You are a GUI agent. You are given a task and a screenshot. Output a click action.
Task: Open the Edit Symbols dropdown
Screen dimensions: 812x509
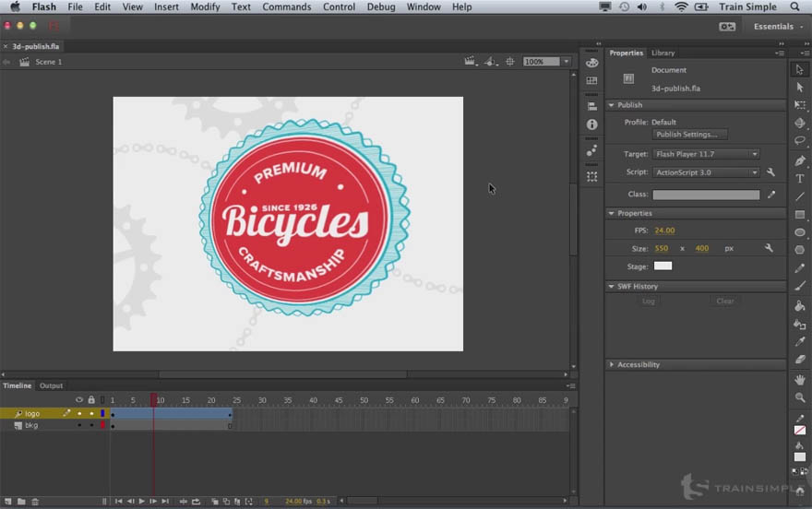490,62
